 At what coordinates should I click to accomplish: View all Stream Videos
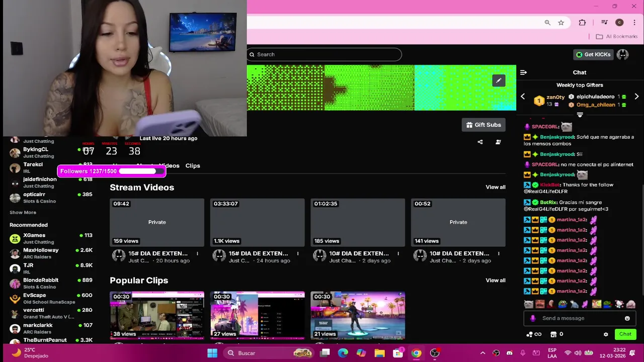click(x=496, y=187)
